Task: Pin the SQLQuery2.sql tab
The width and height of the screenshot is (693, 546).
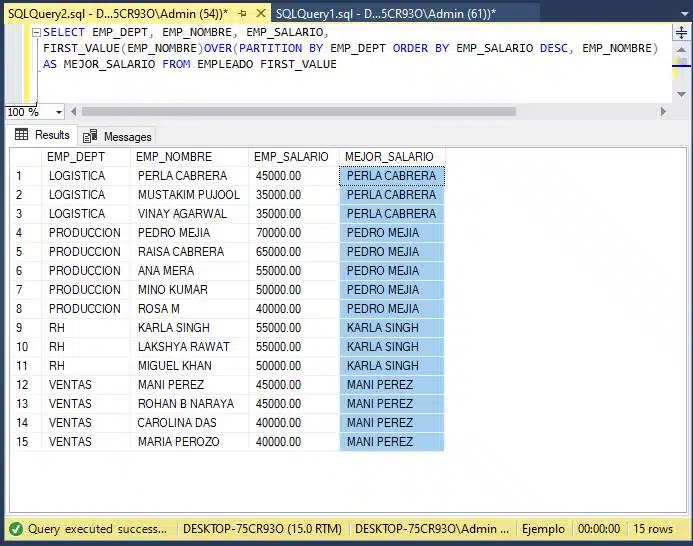Action: coord(242,14)
